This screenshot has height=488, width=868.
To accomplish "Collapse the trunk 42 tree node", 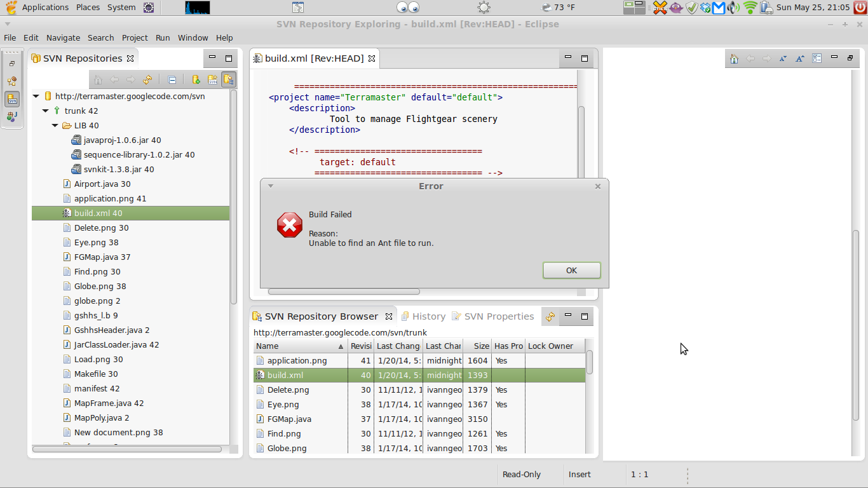I will tap(46, 111).
